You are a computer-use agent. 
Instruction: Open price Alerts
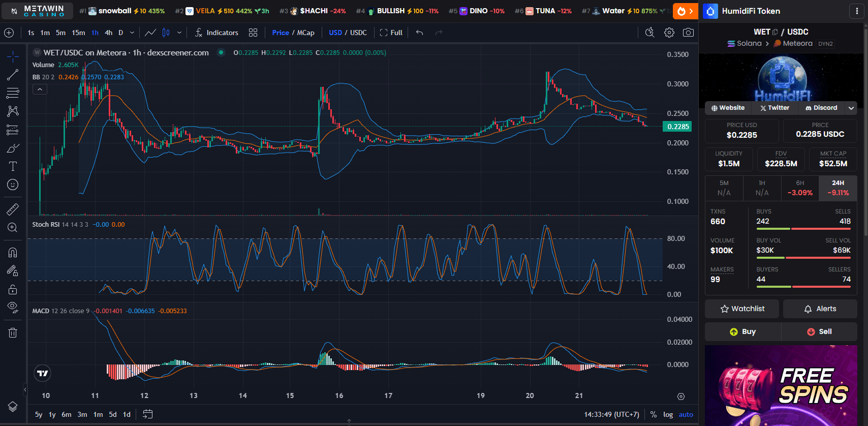coord(820,309)
